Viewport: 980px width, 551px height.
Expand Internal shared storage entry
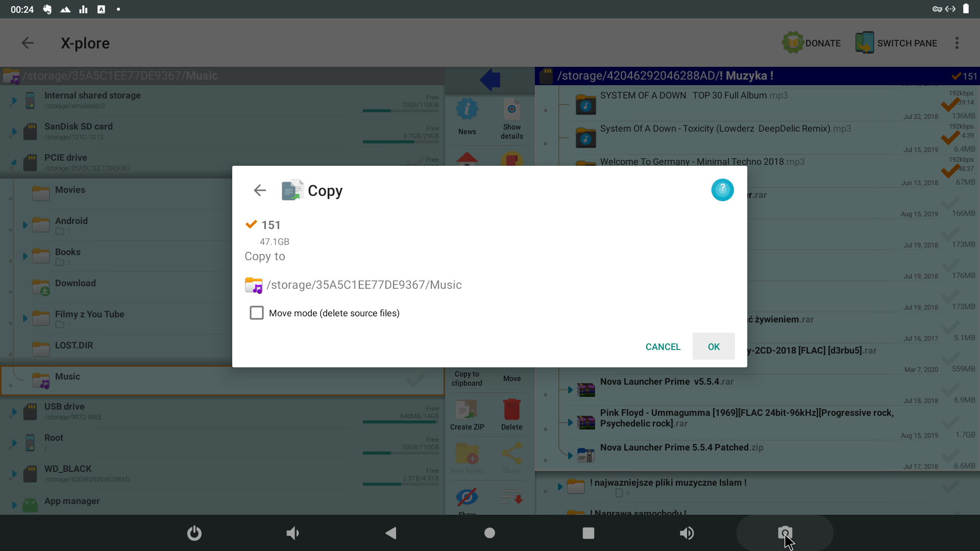coord(14,101)
